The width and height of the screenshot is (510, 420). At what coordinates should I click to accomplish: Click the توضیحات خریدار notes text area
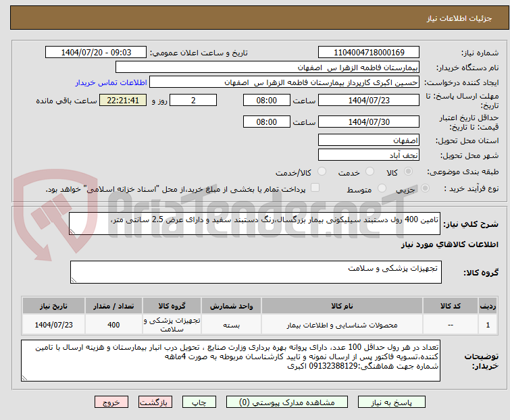(x=230, y=361)
